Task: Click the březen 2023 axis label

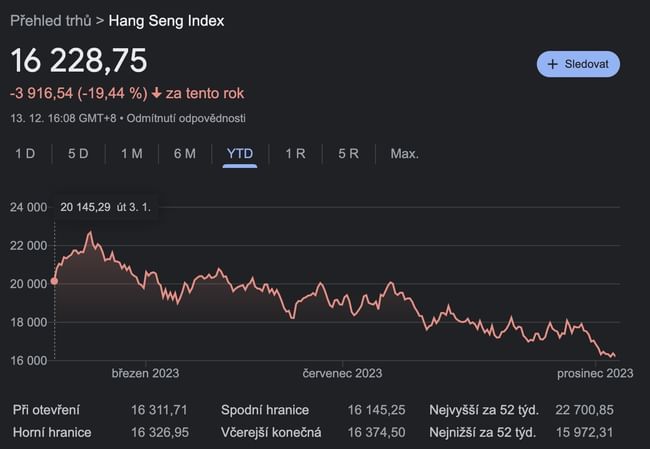Action: click(x=145, y=373)
